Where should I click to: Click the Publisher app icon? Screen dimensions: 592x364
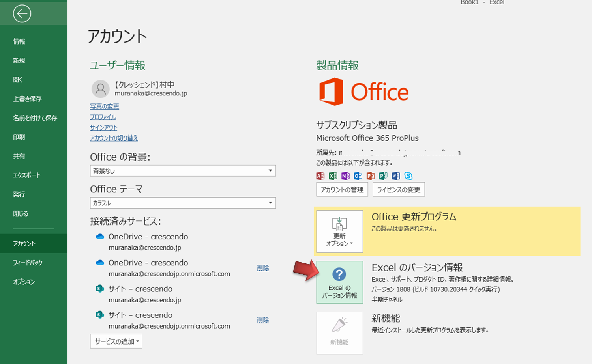383,176
